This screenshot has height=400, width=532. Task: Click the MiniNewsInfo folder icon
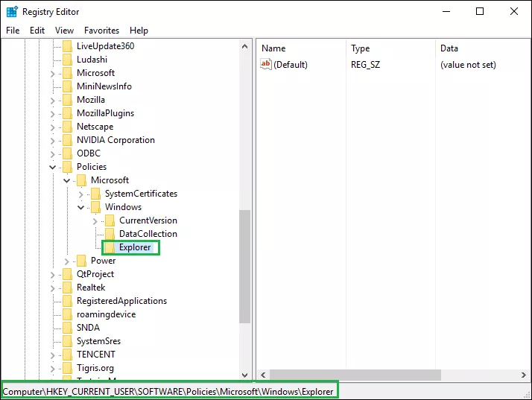68,86
